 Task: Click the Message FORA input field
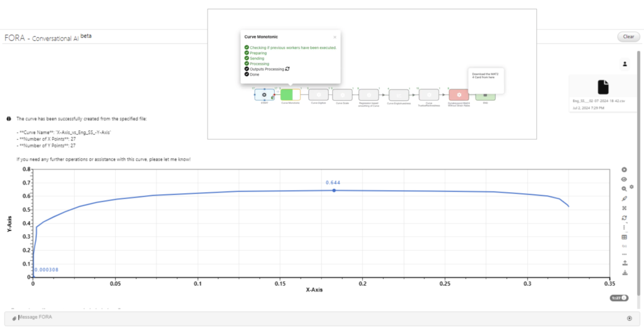click(322, 319)
